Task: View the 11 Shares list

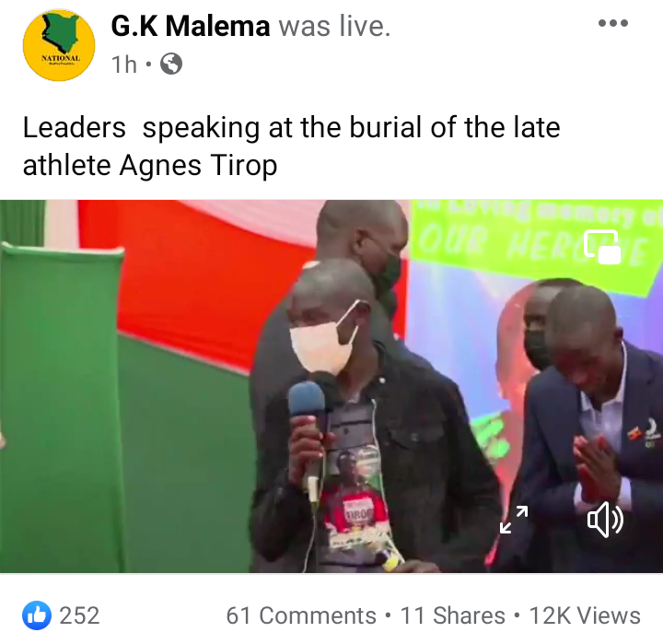Action: (x=452, y=615)
